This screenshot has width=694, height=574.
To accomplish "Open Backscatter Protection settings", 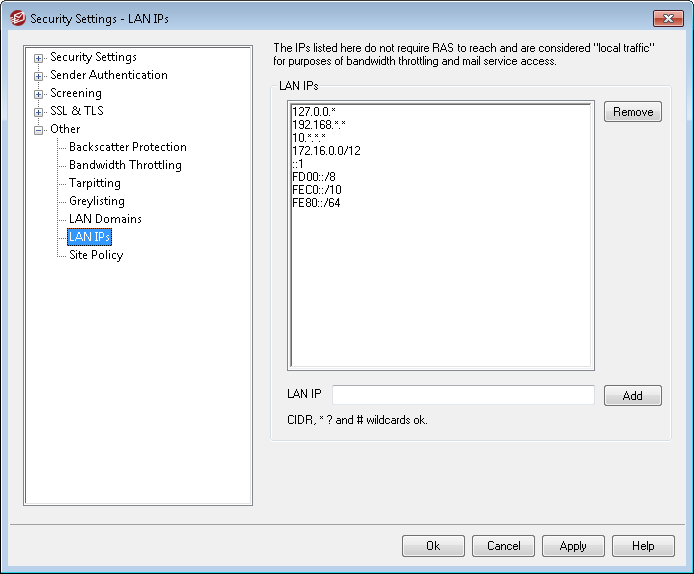I will tap(127, 147).
